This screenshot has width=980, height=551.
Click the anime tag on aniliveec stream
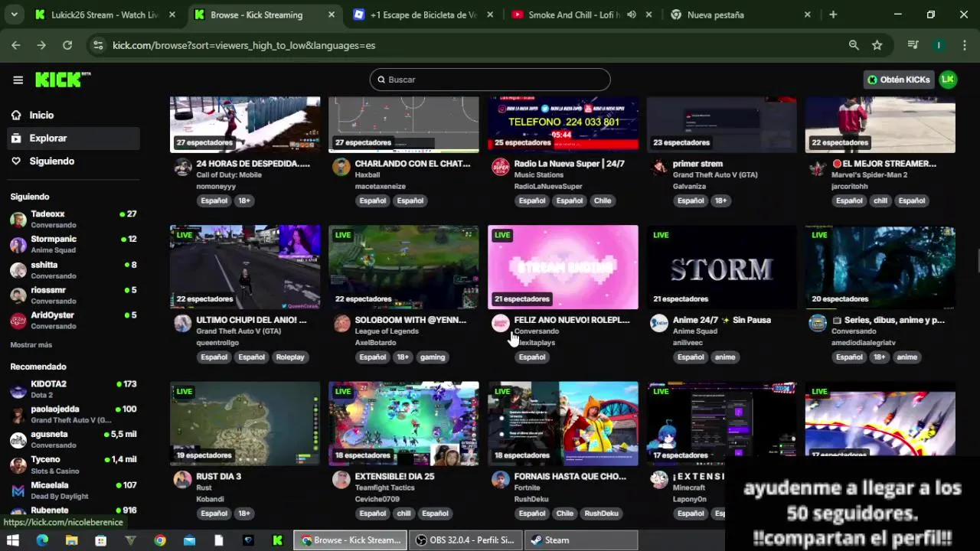725,357
